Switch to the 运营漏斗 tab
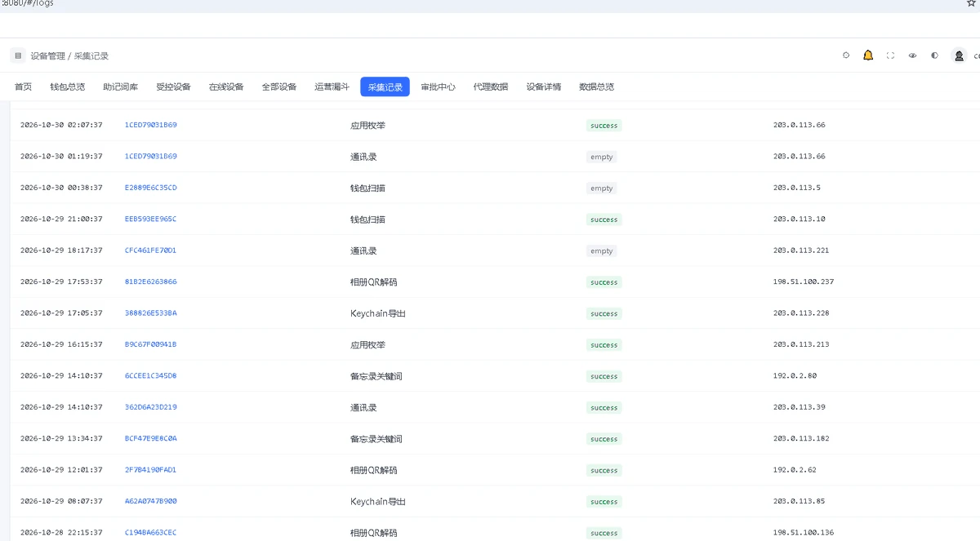This screenshot has width=980, height=541. [332, 86]
